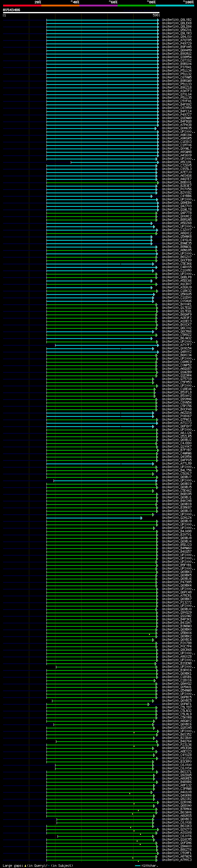
Task: Select label UniRef100_A7ETJ0
Action: pos(177,172)
